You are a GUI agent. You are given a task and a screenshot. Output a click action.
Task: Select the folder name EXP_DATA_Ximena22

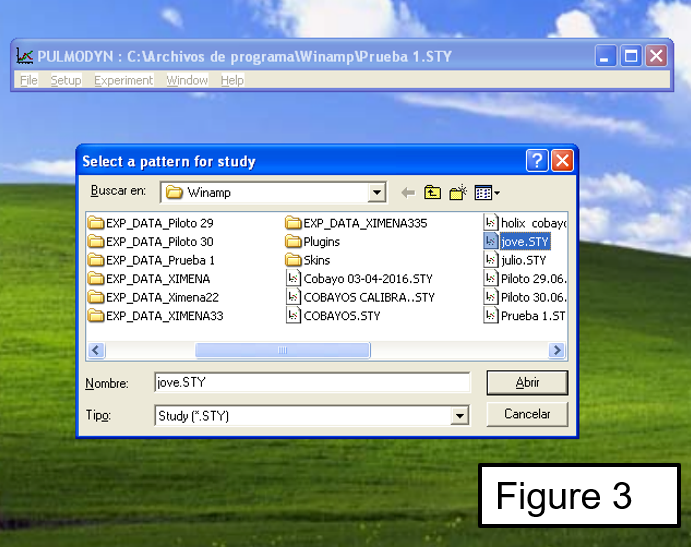pyautogui.click(x=162, y=297)
